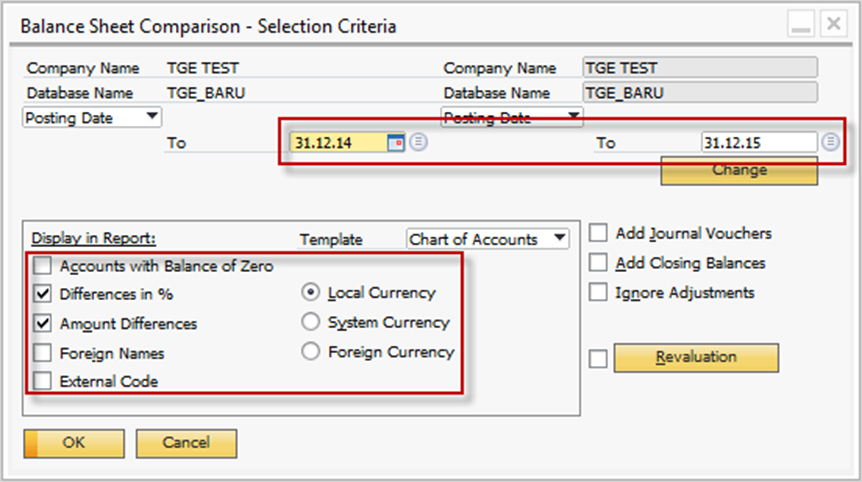Open the left Posting Date dropdown
Screen dimensions: 862x482
pos(92,117)
